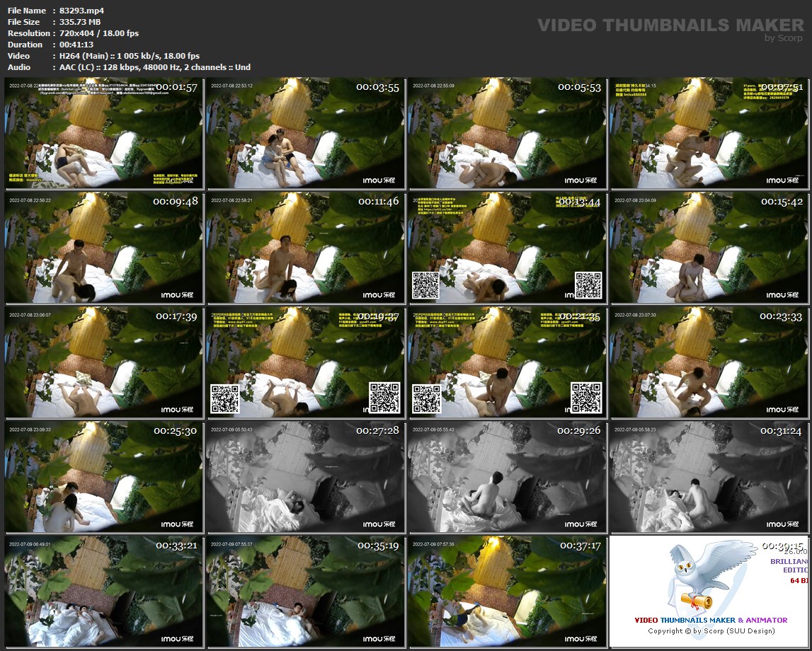Pick the grayscale frame at 00:31:24
The image size is (812, 651).
click(709, 477)
